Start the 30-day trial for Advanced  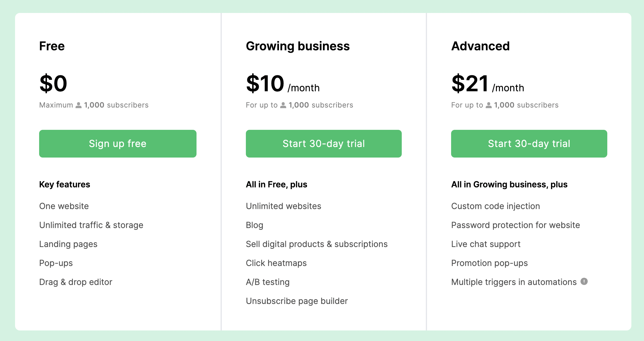click(529, 144)
